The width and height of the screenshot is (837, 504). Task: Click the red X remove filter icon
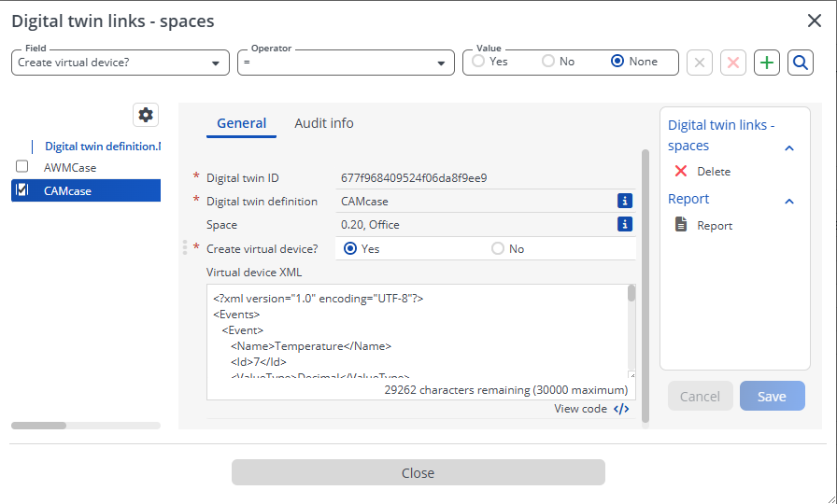point(733,63)
